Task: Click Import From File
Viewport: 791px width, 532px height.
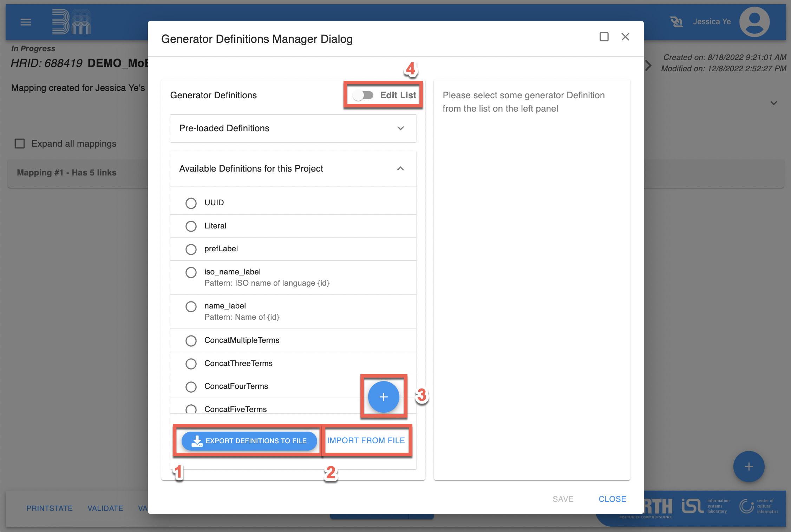Action: tap(366, 440)
